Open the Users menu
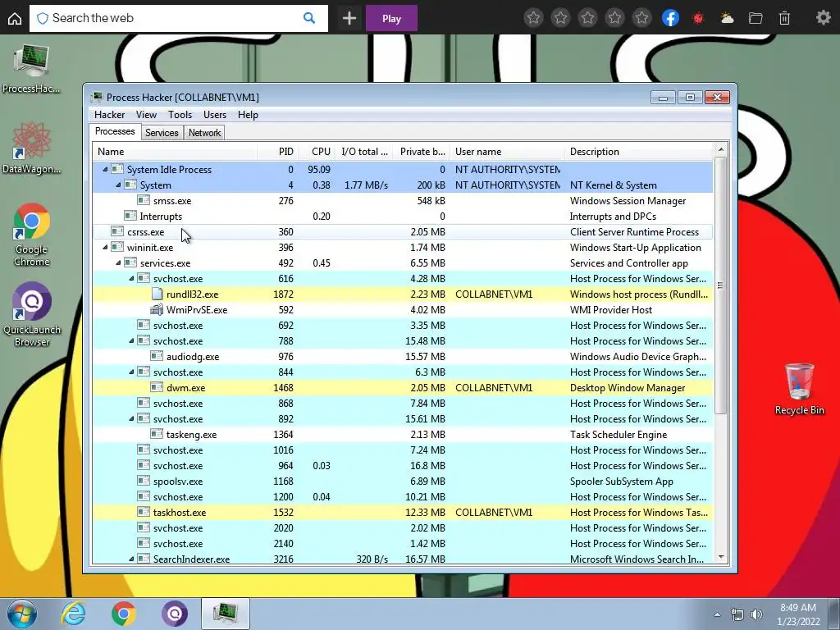The width and height of the screenshot is (840, 630). click(x=215, y=115)
